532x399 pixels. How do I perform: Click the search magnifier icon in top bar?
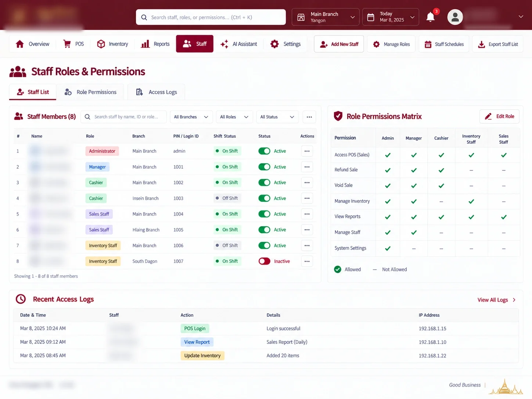coord(144,17)
